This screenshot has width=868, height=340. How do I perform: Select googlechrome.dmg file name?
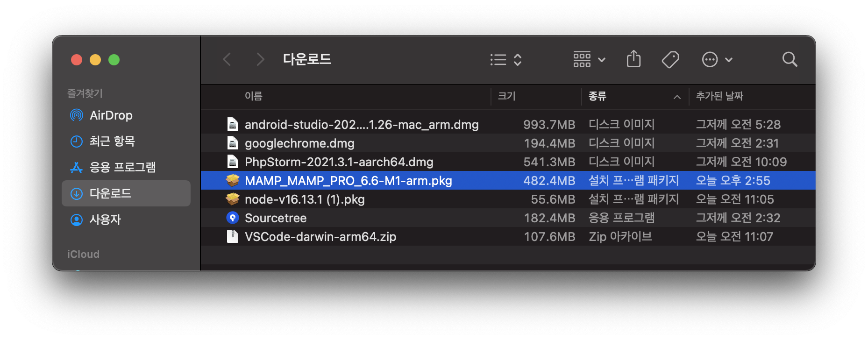point(299,143)
